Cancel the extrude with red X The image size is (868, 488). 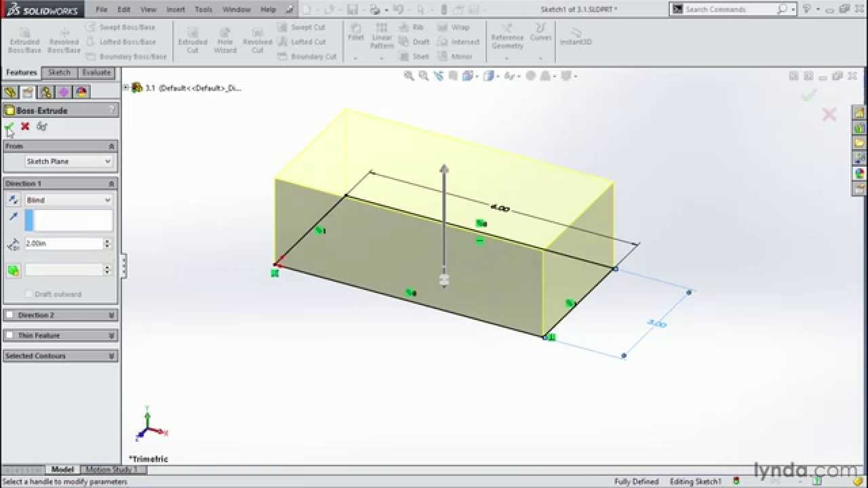24,127
